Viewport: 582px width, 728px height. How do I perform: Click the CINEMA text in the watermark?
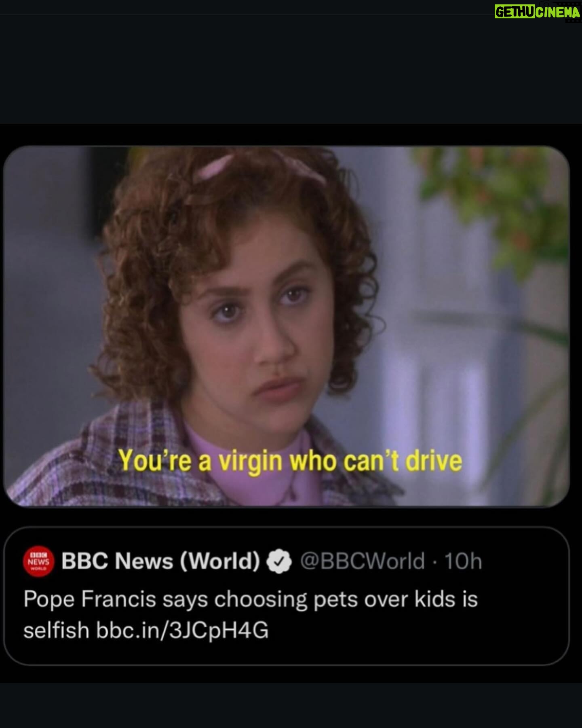pos(558,12)
